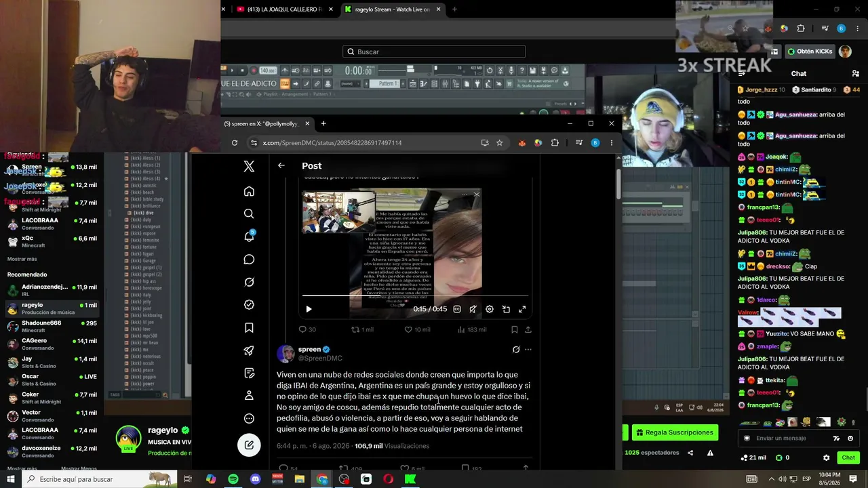The height and width of the screenshot is (488, 868).
Task: Open the chat emote picker smiley
Action: click(x=850, y=439)
